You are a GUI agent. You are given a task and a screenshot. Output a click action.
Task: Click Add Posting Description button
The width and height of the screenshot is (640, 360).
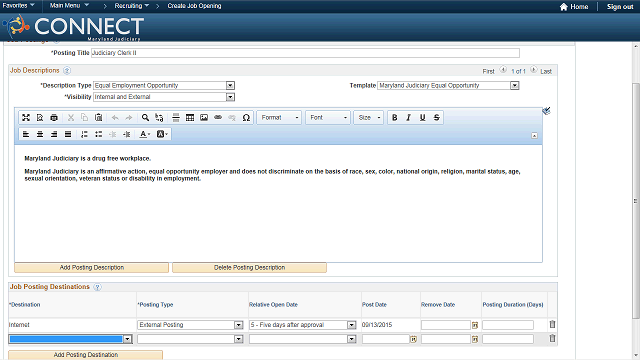coord(91,267)
